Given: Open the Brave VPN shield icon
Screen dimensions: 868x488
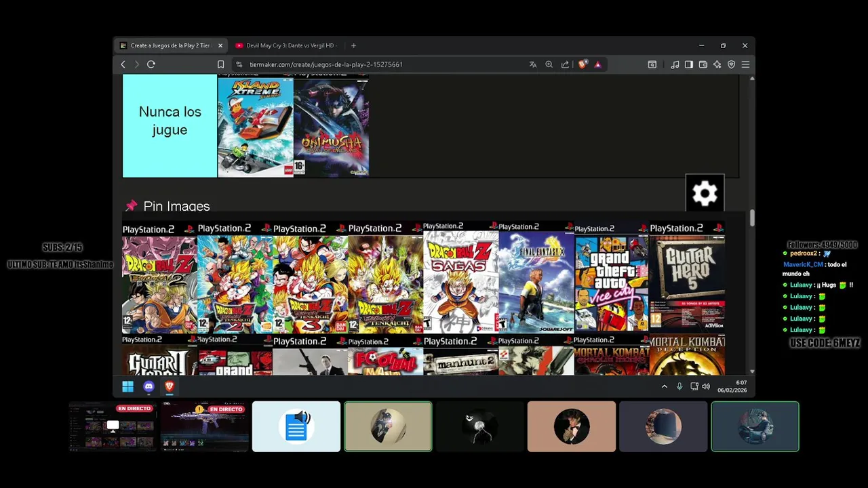Looking at the screenshot, I should 732,64.
